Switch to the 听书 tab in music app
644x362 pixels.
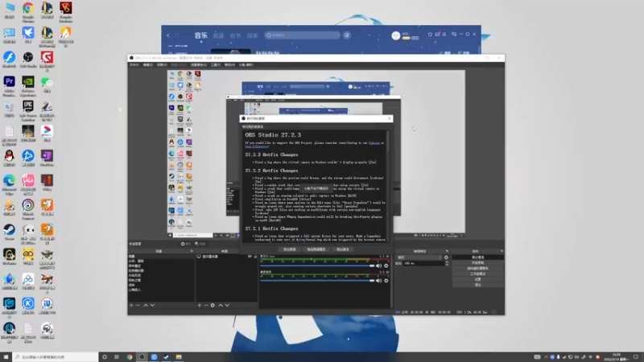tap(235, 35)
